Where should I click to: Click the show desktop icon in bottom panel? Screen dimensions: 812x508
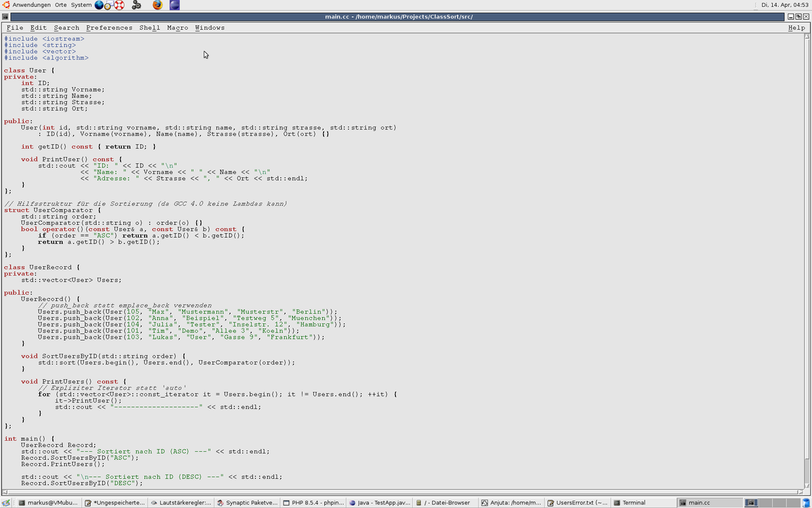pos(7,503)
